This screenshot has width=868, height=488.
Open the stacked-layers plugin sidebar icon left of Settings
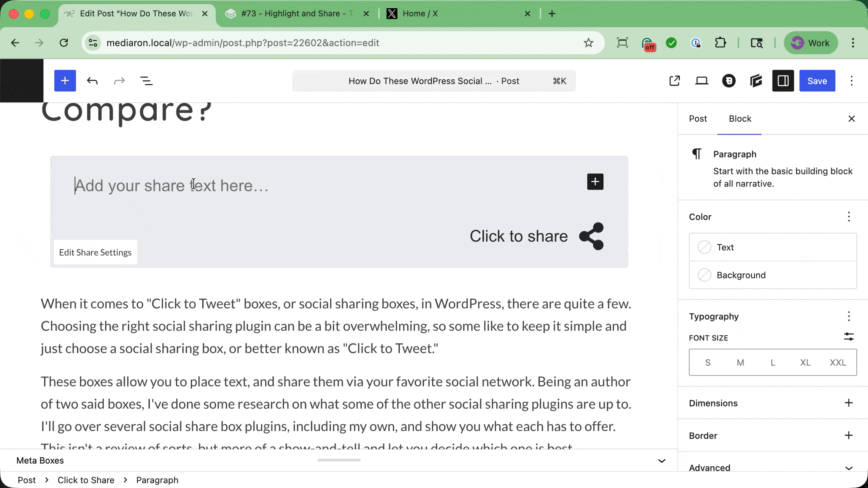756,81
